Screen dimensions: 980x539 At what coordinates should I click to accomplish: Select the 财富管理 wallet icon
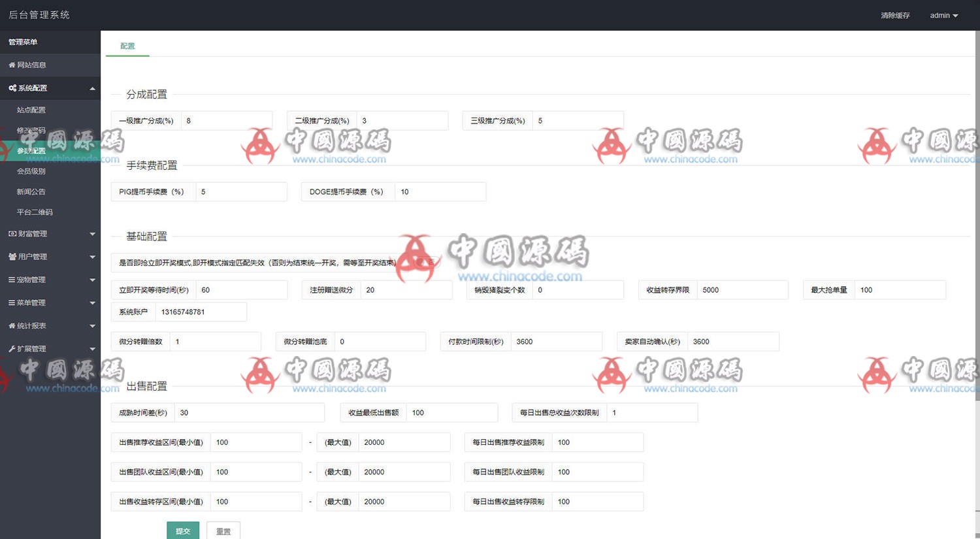(11, 233)
